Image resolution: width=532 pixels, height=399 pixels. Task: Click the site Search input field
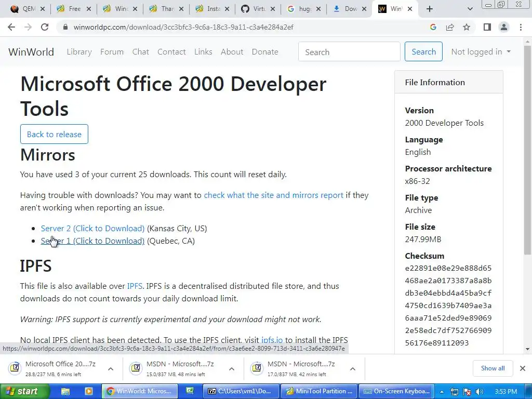tap(349, 52)
